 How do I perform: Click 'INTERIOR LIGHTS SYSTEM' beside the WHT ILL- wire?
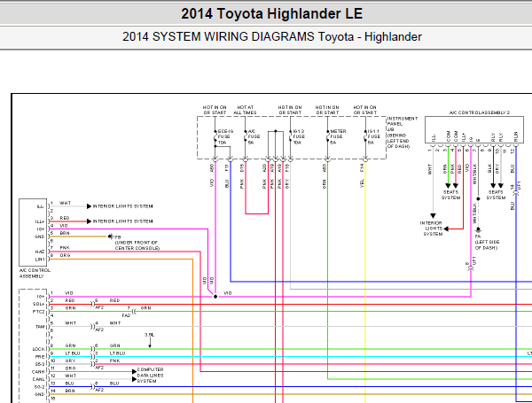(x=123, y=206)
